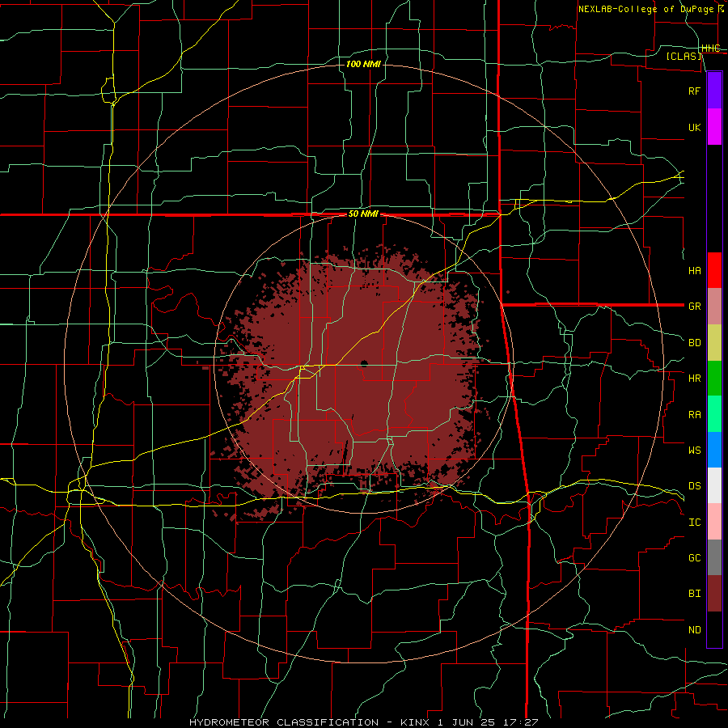Image resolution: width=728 pixels, height=728 pixels.
Task: Click the "IC" legend label
Action: point(694,523)
